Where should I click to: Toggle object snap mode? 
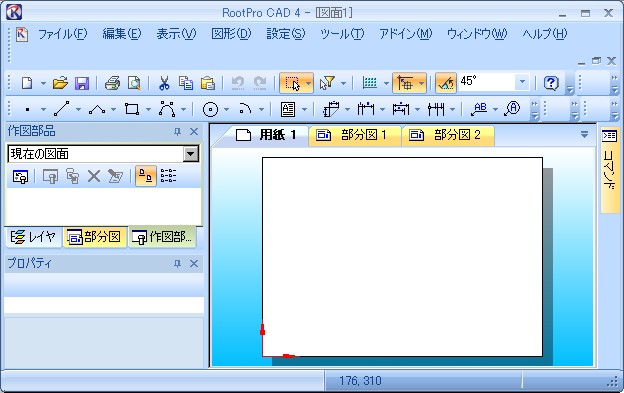pos(405,83)
